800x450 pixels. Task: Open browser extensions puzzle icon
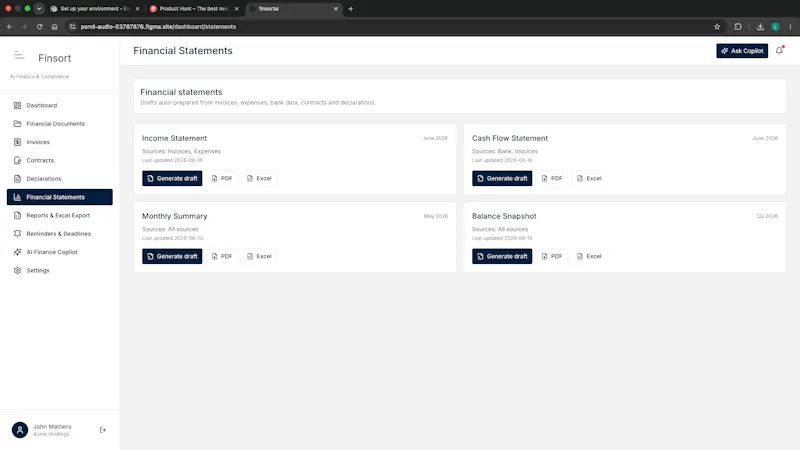click(x=738, y=27)
